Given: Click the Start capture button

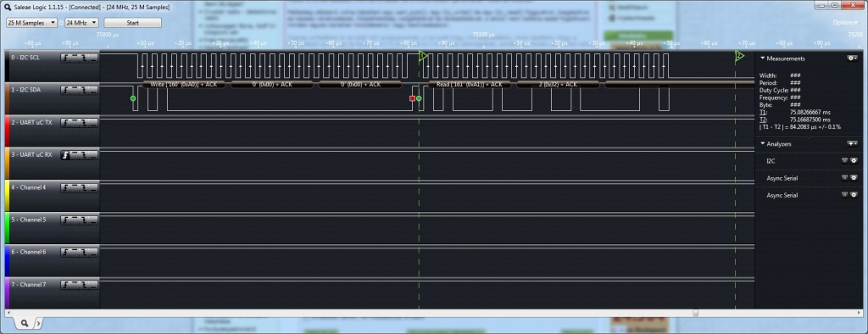Looking at the screenshot, I should pos(133,23).
